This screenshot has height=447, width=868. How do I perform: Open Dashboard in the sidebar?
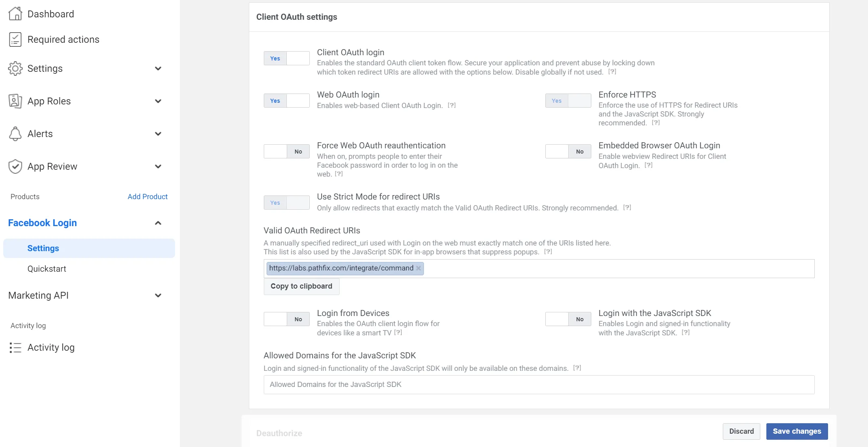(x=51, y=14)
